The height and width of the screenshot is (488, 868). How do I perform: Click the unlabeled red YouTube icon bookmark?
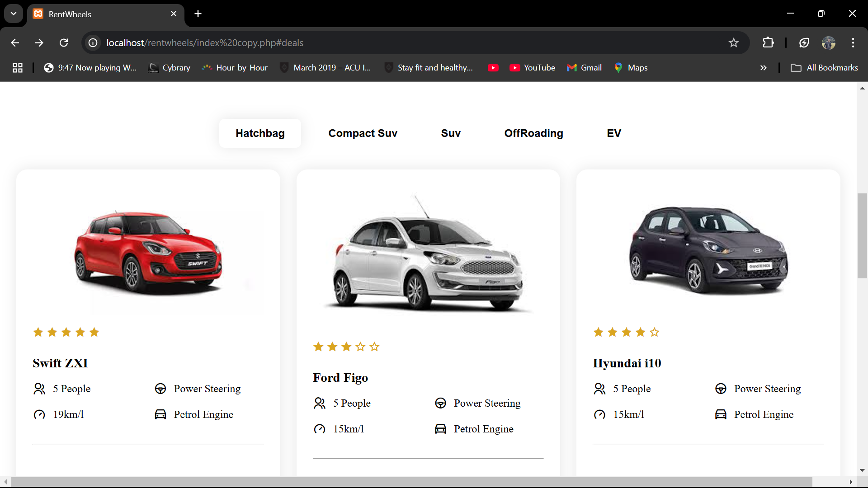[x=493, y=68]
